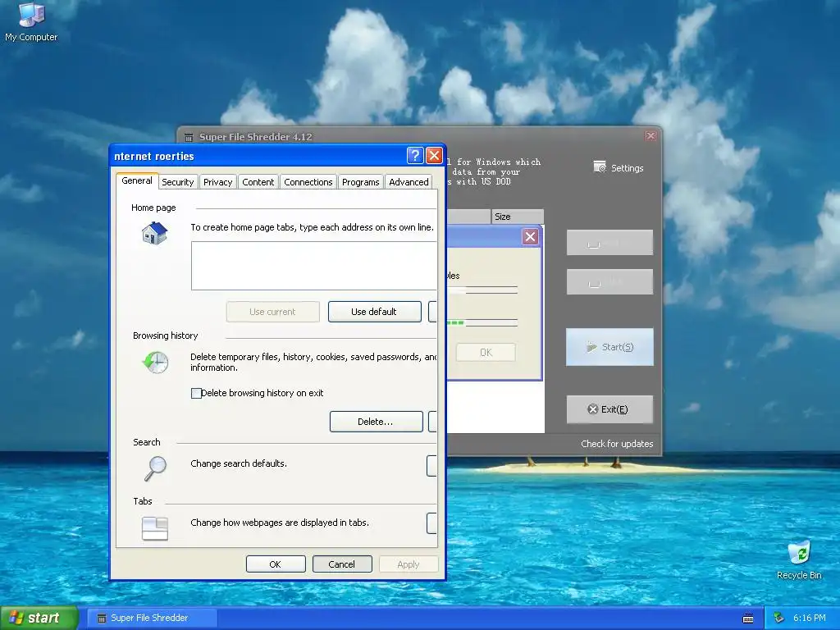Screen dimensions: 840x630
Task: Click Start(S) in Super File Shredder
Action: click(x=609, y=347)
